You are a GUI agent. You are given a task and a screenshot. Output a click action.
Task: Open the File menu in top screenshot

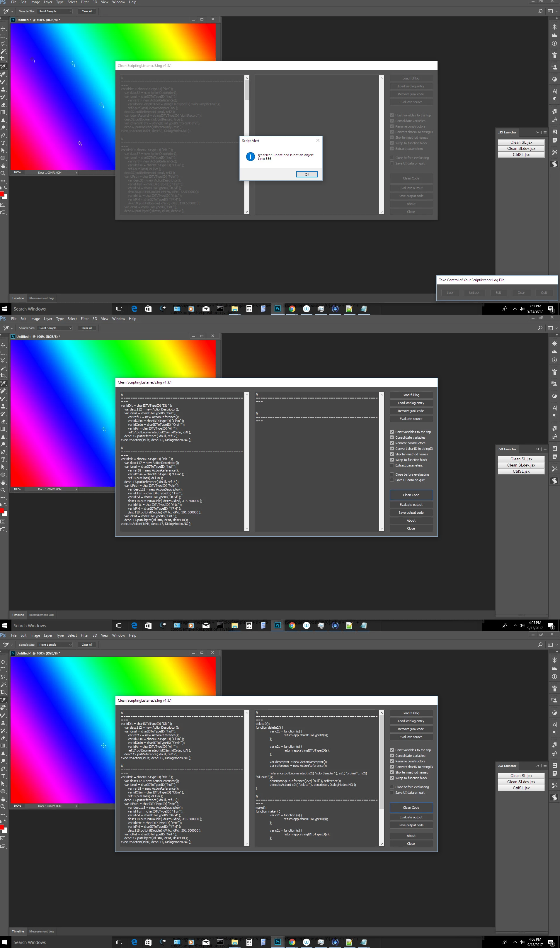point(13,2)
